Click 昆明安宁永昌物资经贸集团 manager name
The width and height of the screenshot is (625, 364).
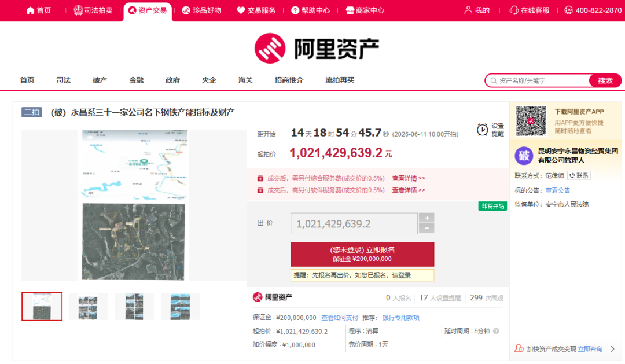pos(578,156)
